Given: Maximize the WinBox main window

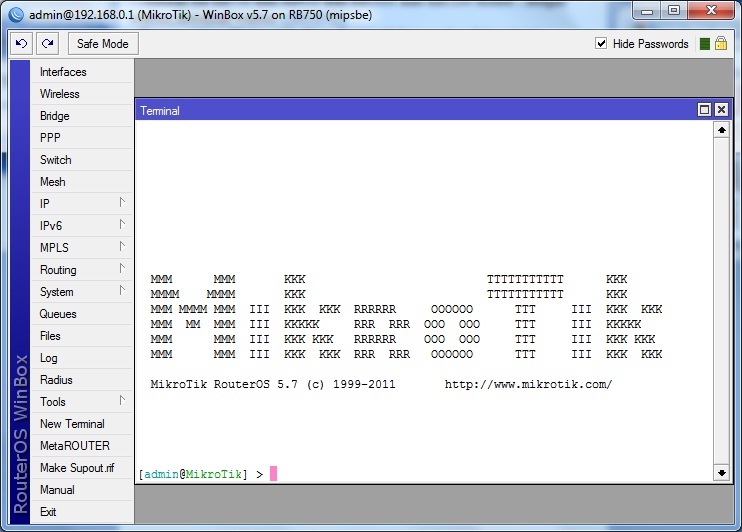Looking at the screenshot, I should tap(674, 11).
